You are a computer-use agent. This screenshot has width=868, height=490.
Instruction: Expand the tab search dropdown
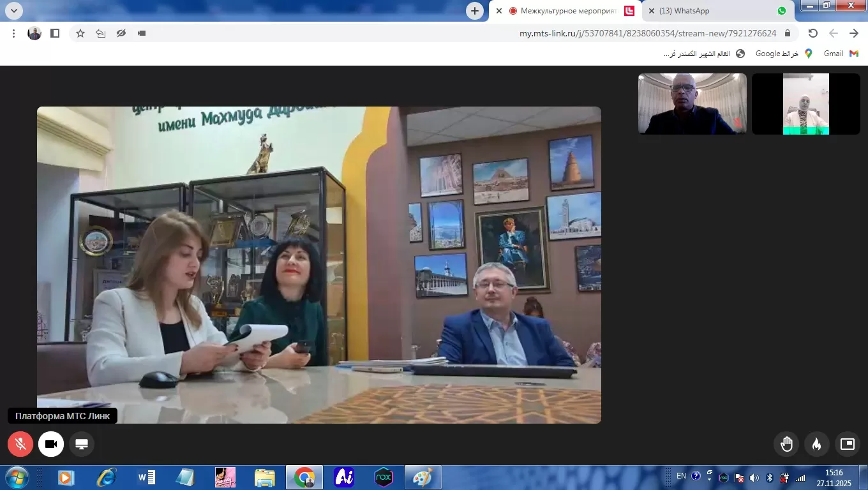[13, 11]
